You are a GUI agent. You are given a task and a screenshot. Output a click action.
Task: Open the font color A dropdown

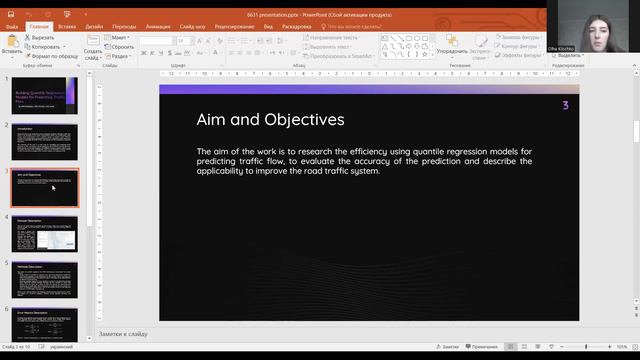216,53
